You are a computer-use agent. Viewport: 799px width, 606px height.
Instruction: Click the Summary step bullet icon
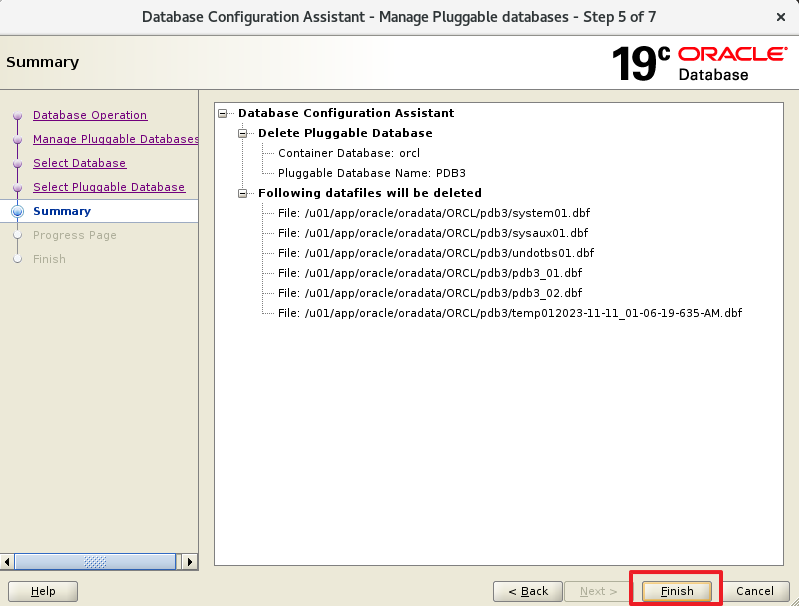(17, 211)
